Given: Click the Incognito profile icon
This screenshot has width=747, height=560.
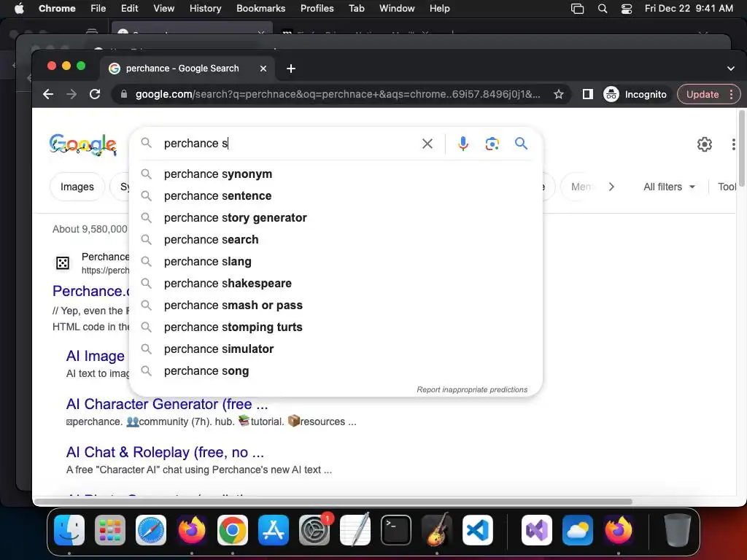Looking at the screenshot, I should click(x=611, y=94).
